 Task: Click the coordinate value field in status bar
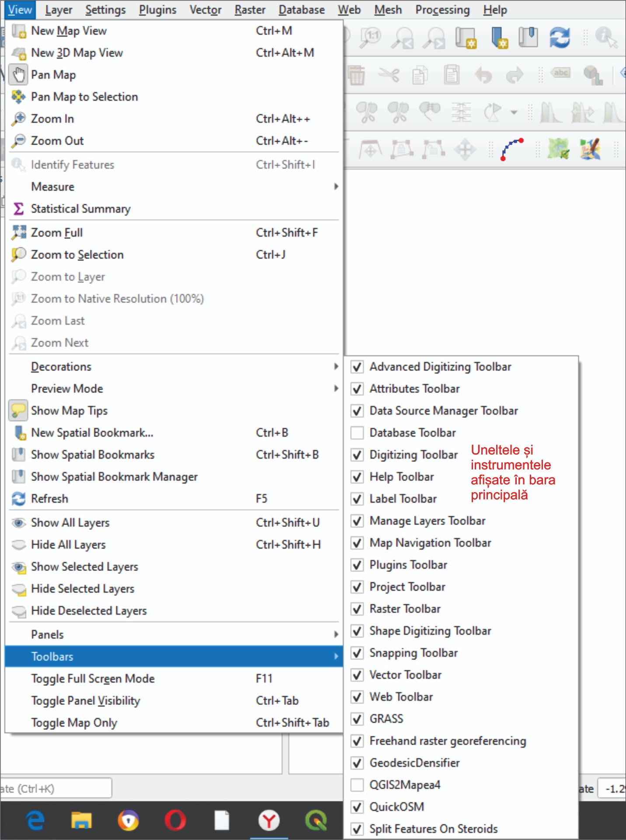(x=612, y=789)
